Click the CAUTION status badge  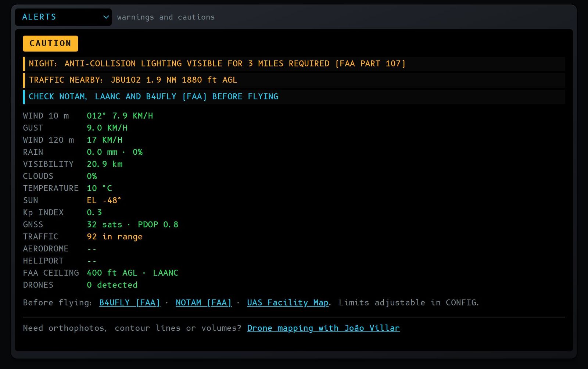pos(50,43)
